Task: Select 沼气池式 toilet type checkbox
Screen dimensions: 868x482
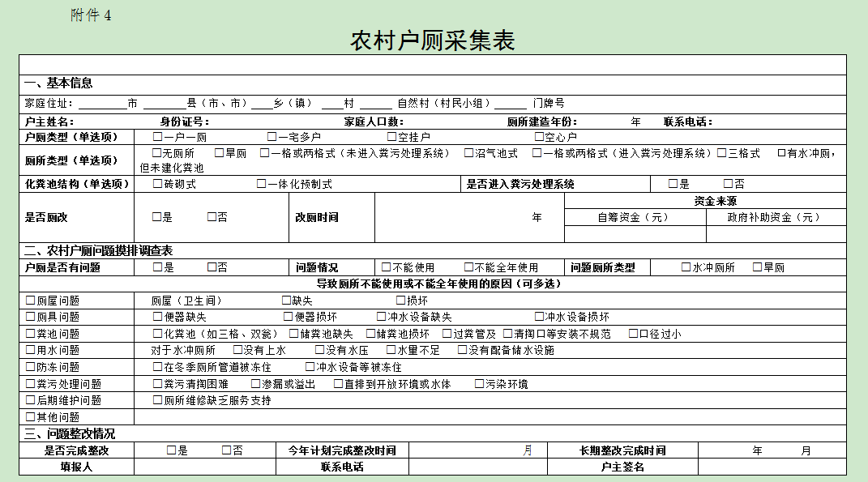Action: [468, 153]
